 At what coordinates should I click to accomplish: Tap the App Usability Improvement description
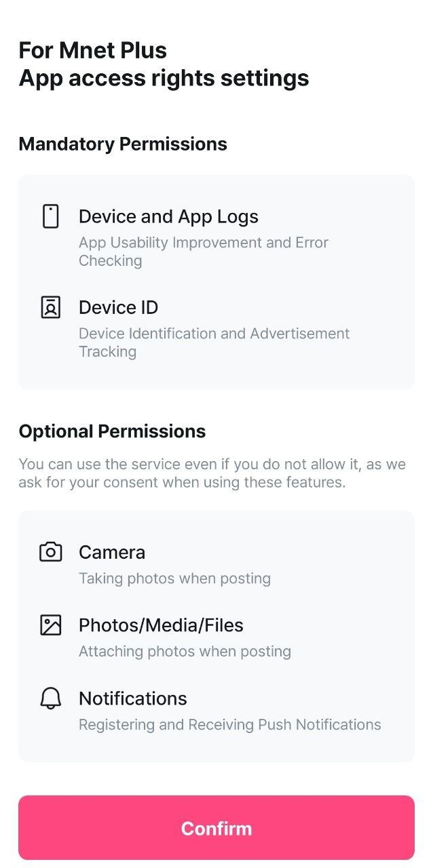[203, 251]
